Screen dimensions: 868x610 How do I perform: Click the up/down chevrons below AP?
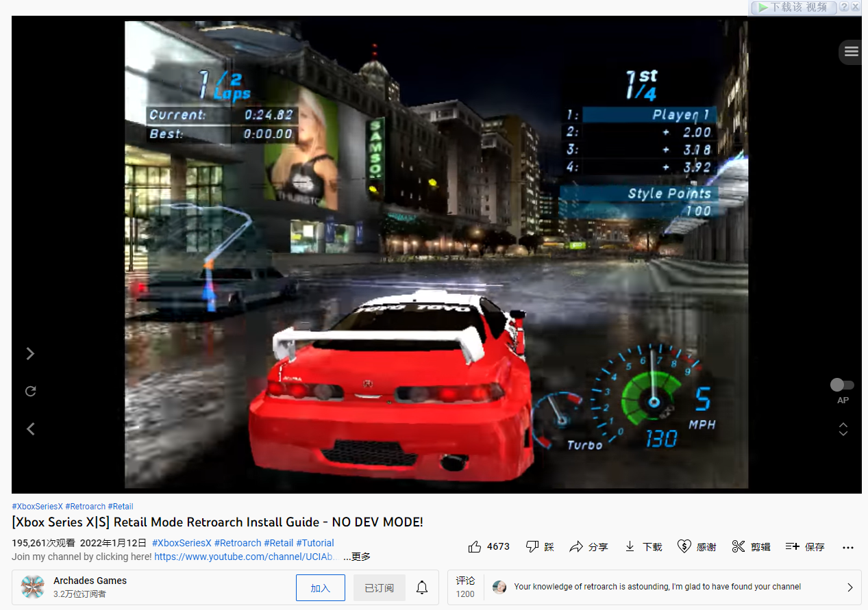point(843,429)
